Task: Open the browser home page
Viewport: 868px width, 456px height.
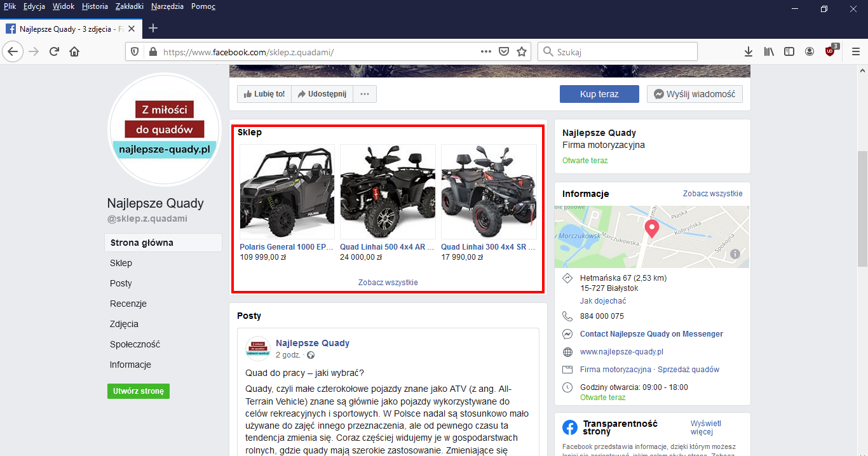Action: [x=74, y=51]
